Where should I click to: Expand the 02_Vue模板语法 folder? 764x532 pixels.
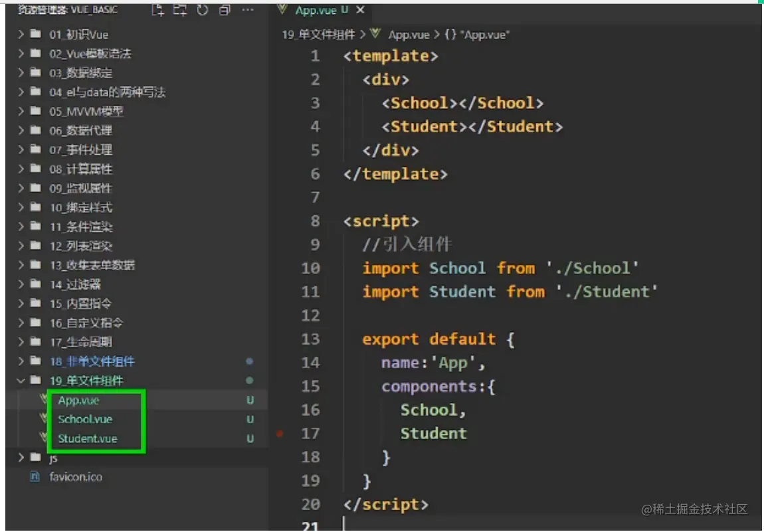coord(21,53)
